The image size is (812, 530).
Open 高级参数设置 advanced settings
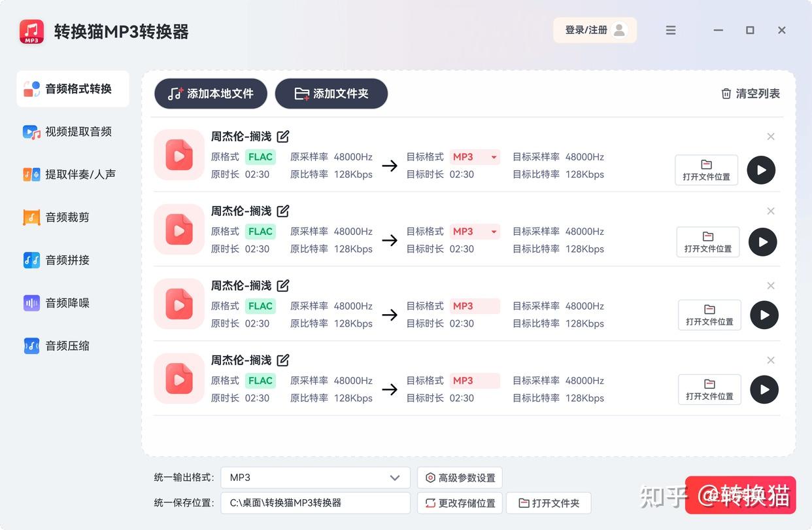[460, 478]
